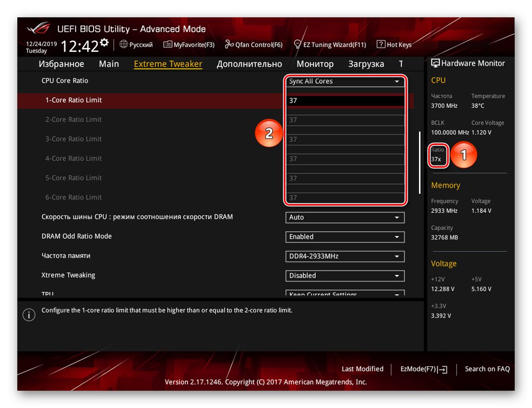Click Last Modified button
Image resolution: width=532 pixels, height=408 pixels.
(362, 369)
